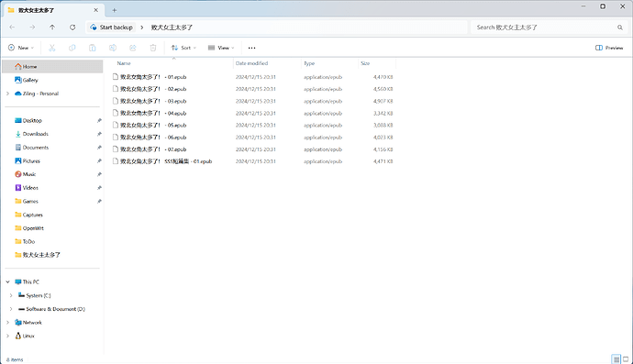Sort by the Name column header
Viewport: 633px width, 364px height.
click(x=124, y=63)
